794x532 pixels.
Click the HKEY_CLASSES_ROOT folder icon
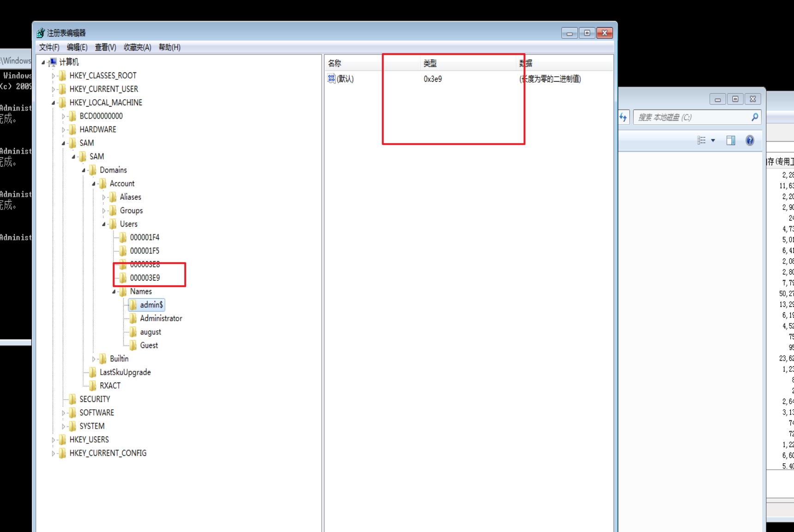click(x=62, y=75)
